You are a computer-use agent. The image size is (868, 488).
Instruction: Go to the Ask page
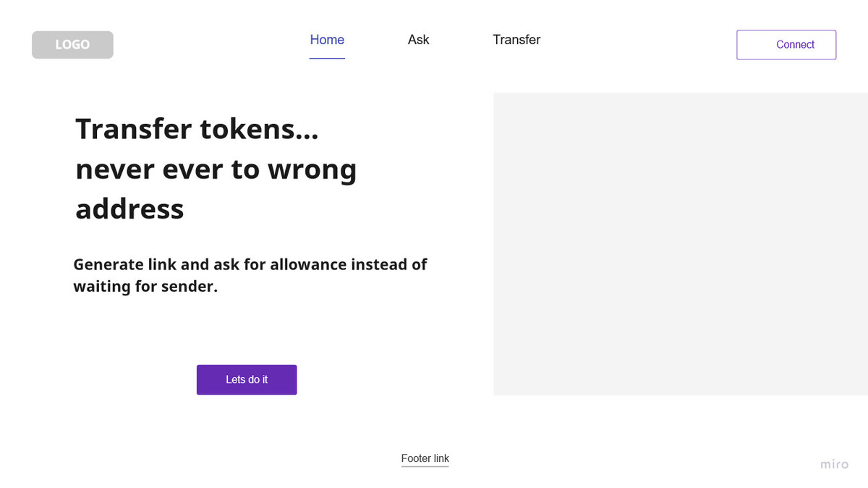pos(418,40)
